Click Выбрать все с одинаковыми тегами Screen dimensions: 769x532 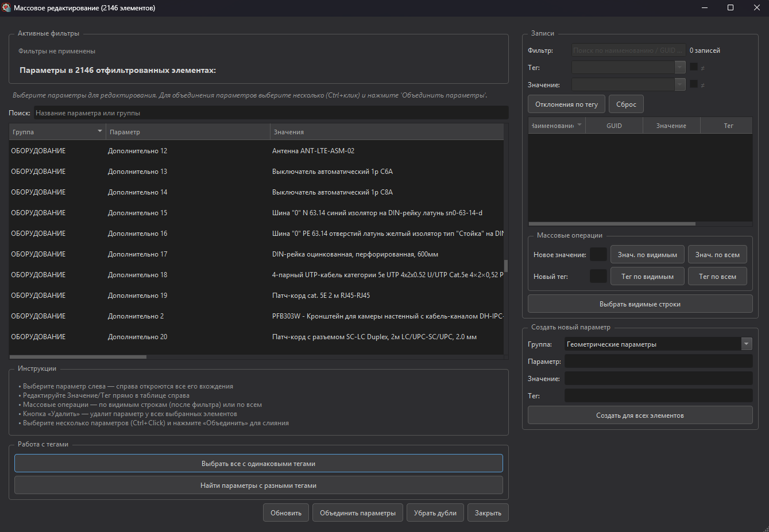[258, 464]
